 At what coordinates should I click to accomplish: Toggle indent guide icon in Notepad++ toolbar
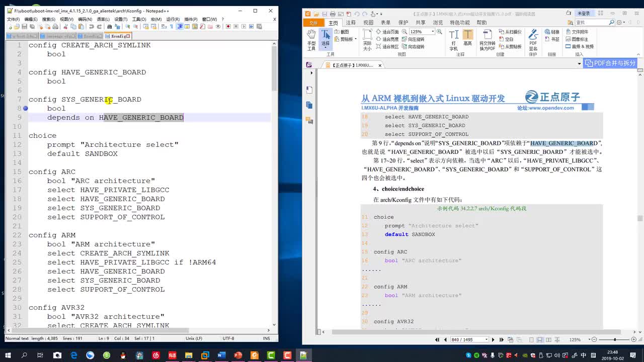coord(180,26)
